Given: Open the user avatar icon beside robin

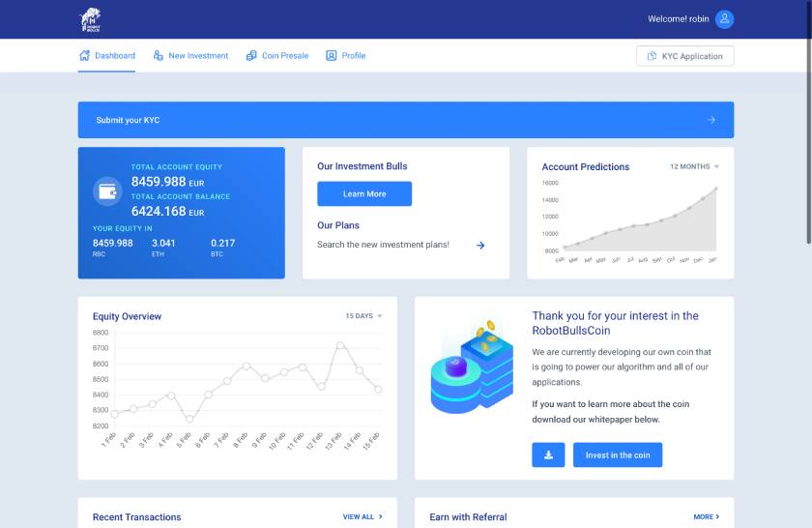Looking at the screenshot, I should (x=724, y=19).
